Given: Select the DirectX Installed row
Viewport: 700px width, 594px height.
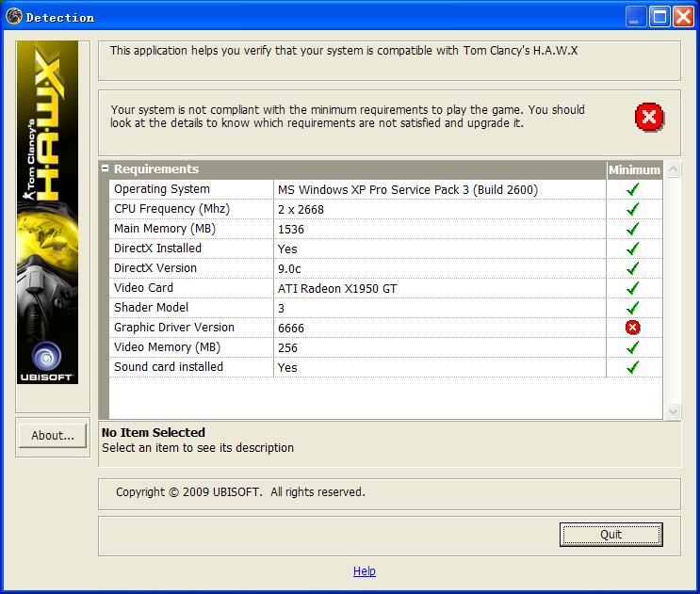Looking at the screenshot, I should click(385, 249).
